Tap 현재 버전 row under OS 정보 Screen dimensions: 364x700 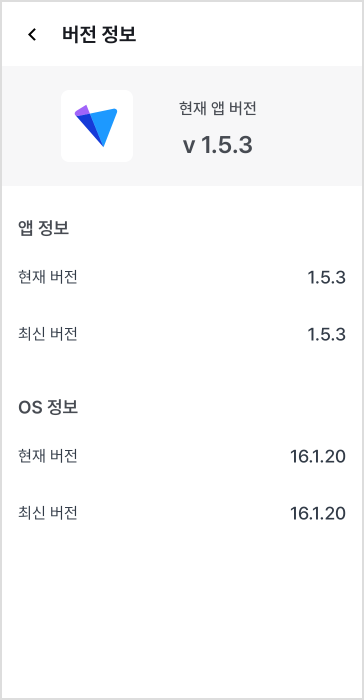(x=182, y=456)
